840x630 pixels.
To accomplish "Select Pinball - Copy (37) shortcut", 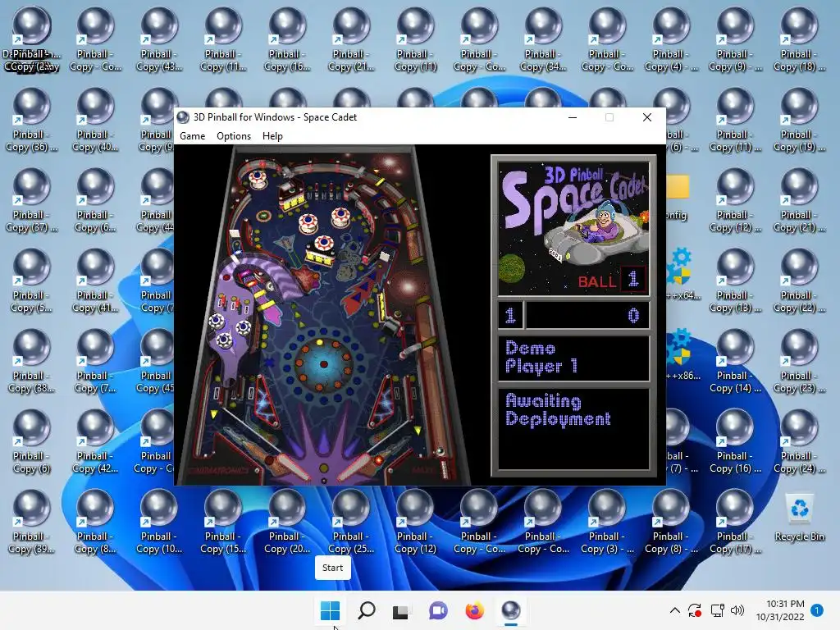I will 32,200.
